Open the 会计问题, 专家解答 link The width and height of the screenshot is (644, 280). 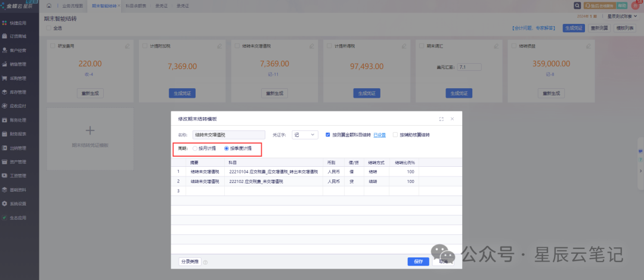(534, 29)
